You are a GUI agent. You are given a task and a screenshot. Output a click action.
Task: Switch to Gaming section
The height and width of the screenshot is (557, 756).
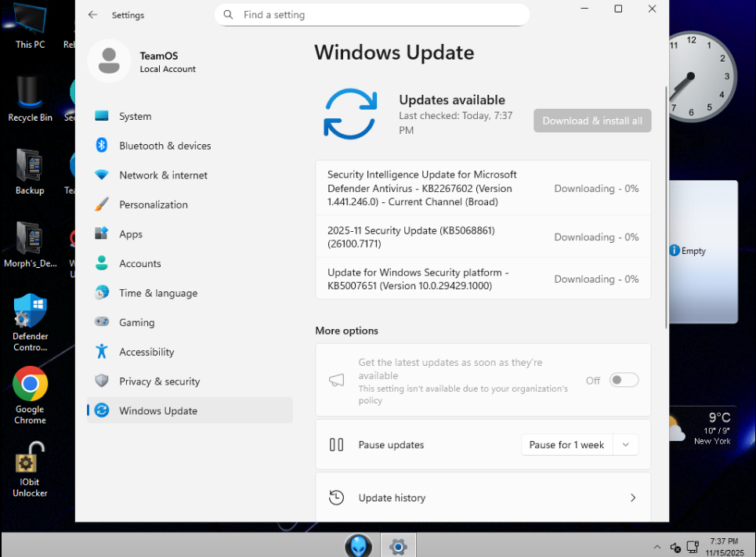(190, 322)
